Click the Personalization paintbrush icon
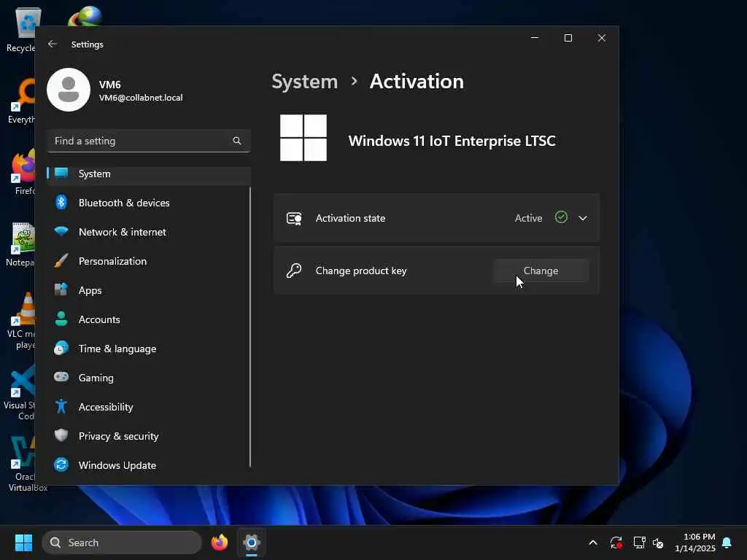Screen dimensions: 747x560 [x=61, y=260]
